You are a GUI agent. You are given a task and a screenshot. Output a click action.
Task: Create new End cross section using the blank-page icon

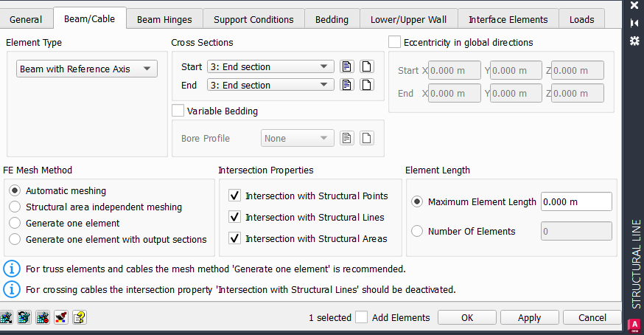(366, 85)
